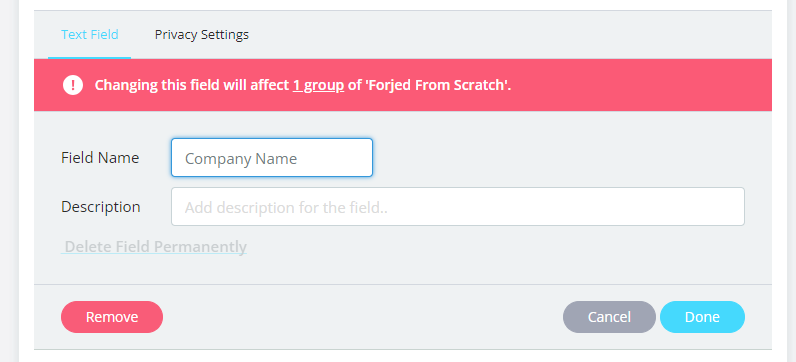Click 'Forjed From Scratch' text in the banner

tap(438, 85)
